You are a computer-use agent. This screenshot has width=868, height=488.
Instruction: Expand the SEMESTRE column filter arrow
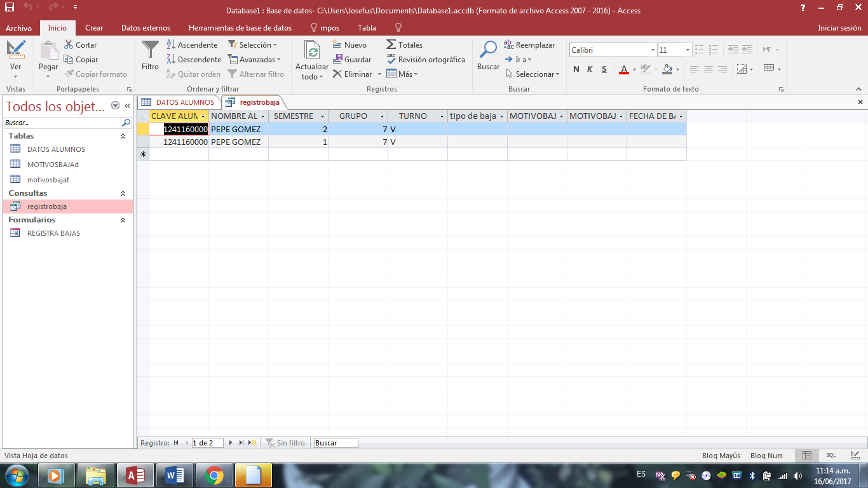[322, 117]
